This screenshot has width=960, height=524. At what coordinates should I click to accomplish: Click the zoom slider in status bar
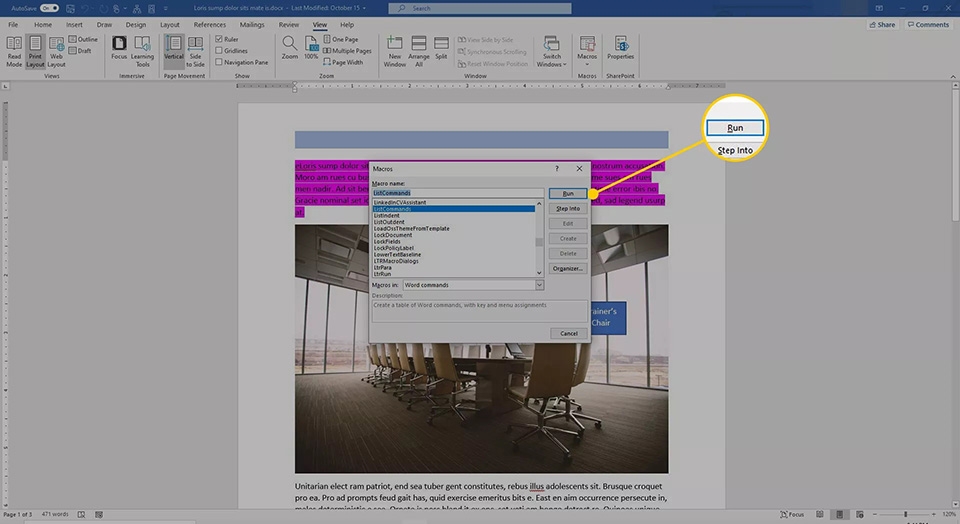(906, 514)
